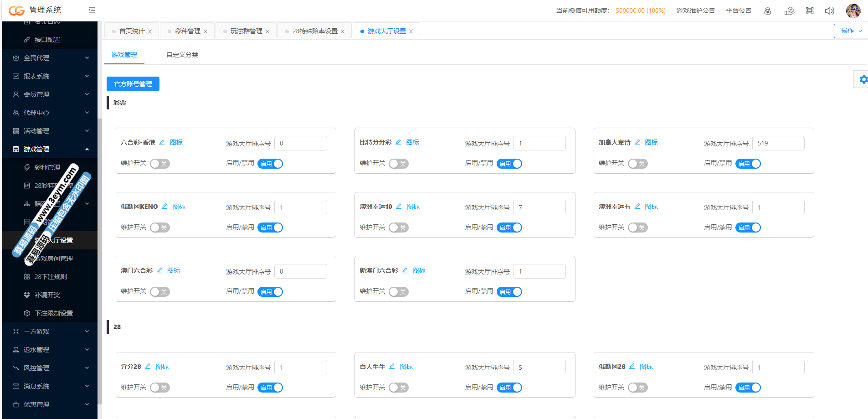The height and width of the screenshot is (419, 868).
Task: Open the blue settings gear on right edge
Action: [863, 80]
